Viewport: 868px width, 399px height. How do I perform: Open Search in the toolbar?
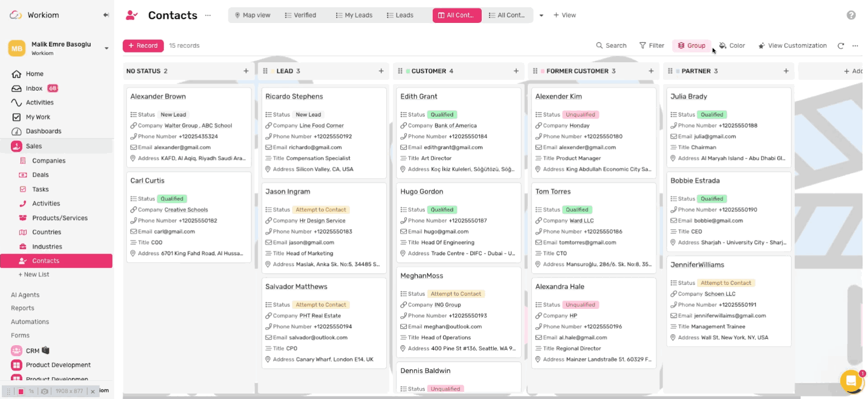point(611,45)
